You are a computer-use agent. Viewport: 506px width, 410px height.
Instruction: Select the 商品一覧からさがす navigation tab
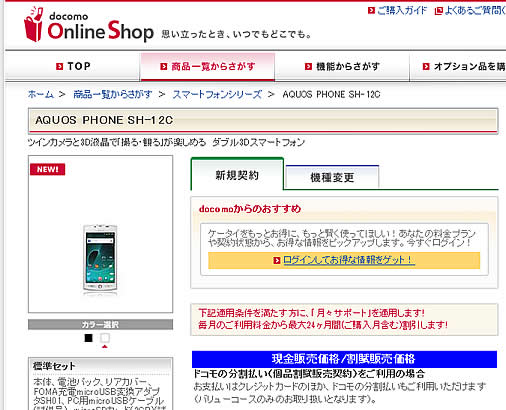(208, 66)
